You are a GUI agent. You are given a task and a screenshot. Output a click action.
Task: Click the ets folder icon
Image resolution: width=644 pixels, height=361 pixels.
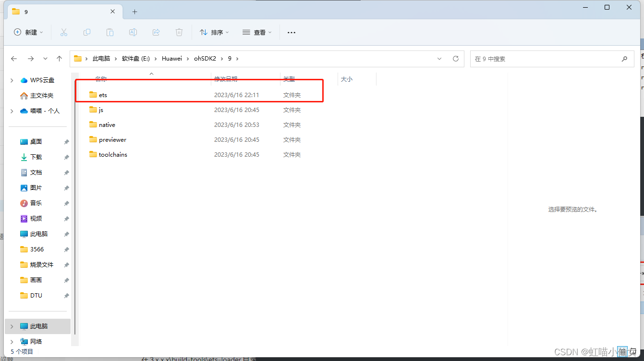(93, 95)
